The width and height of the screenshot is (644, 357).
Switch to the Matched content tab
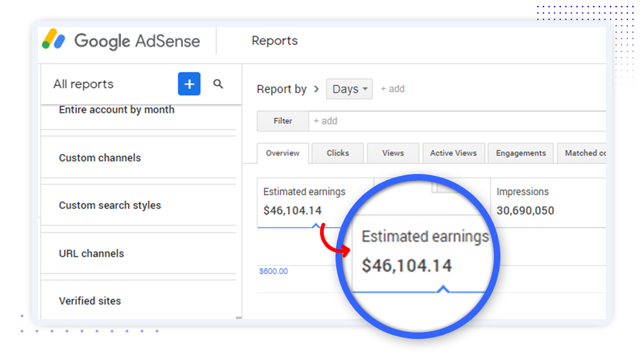tap(582, 153)
